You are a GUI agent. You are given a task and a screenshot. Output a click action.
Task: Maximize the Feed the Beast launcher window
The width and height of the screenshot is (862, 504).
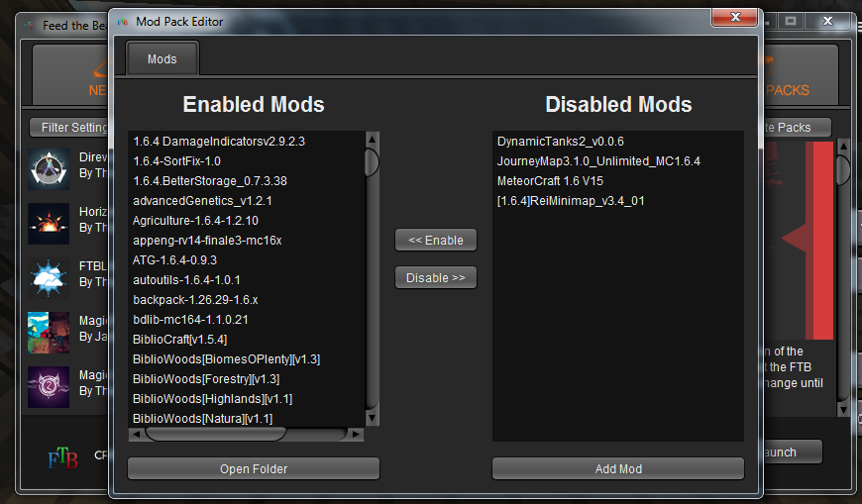pyautogui.click(x=791, y=22)
